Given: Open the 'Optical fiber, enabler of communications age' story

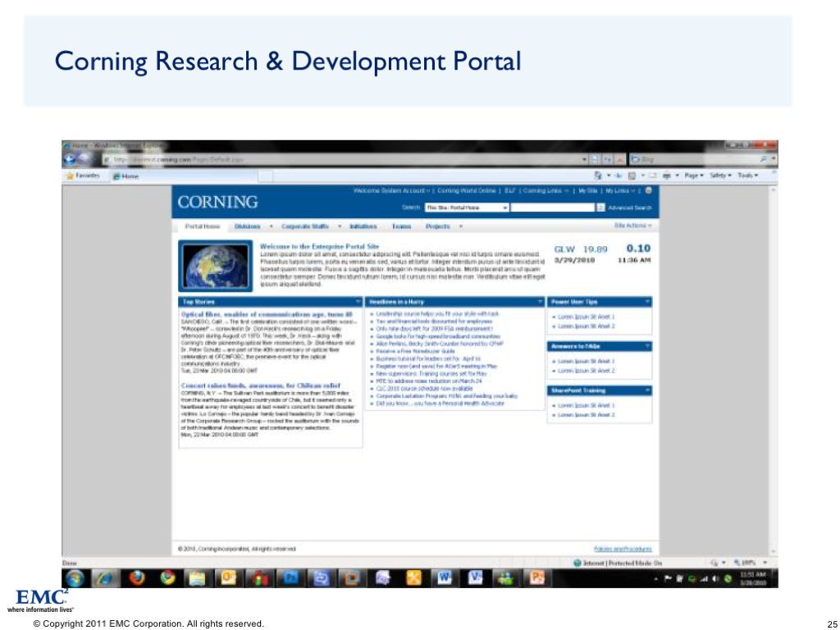Looking at the screenshot, I should click(267, 314).
